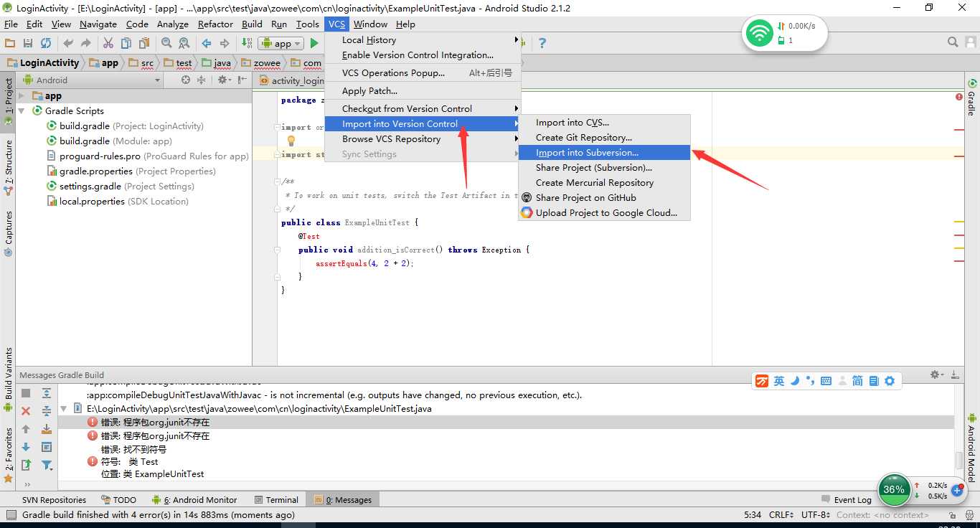Toggle Autoscroll to Source icon in Messages panel

pyautogui.click(x=47, y=429)
